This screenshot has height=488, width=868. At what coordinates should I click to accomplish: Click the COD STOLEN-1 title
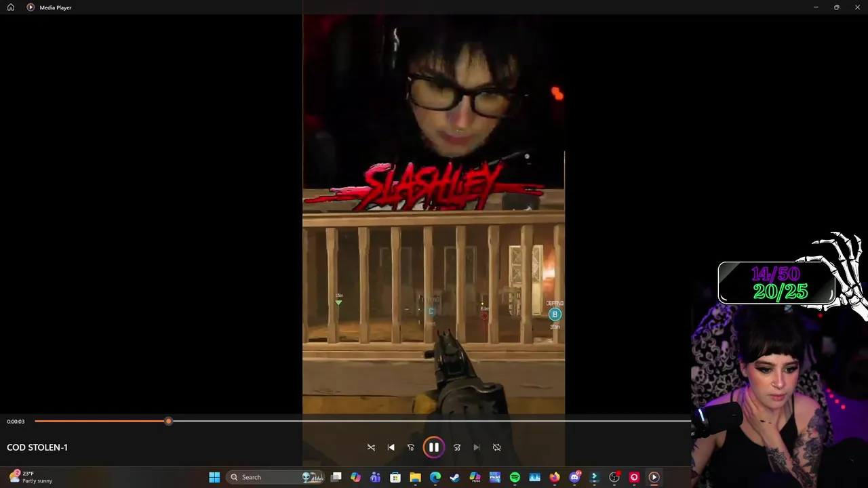pyautogui.click(x=37, y=447)
